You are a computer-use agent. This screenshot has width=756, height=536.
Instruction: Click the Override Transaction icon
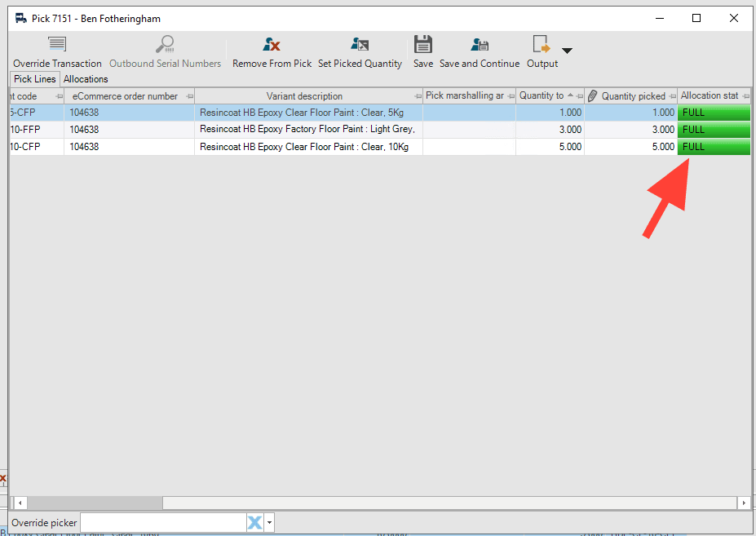point(57,44)
